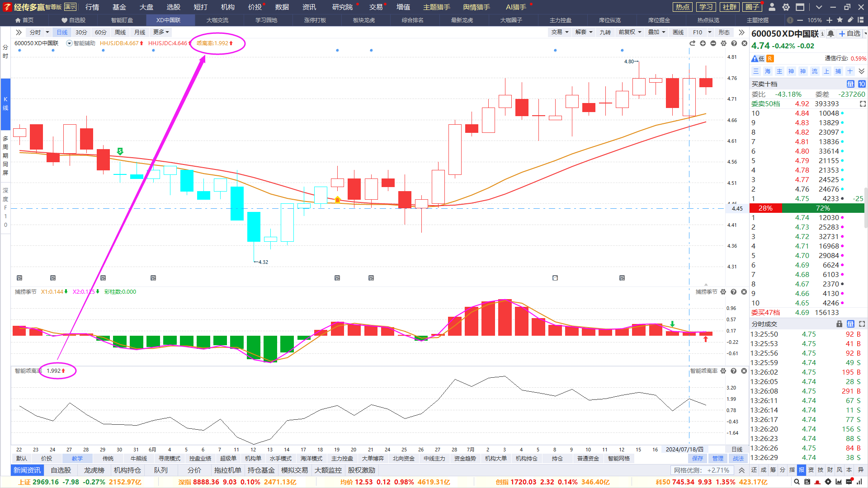The width and height of the screenshot is (868, 488).
Task: Toggle 传统 indicator template
Action: pyautogui.click(x=108, y=458)
